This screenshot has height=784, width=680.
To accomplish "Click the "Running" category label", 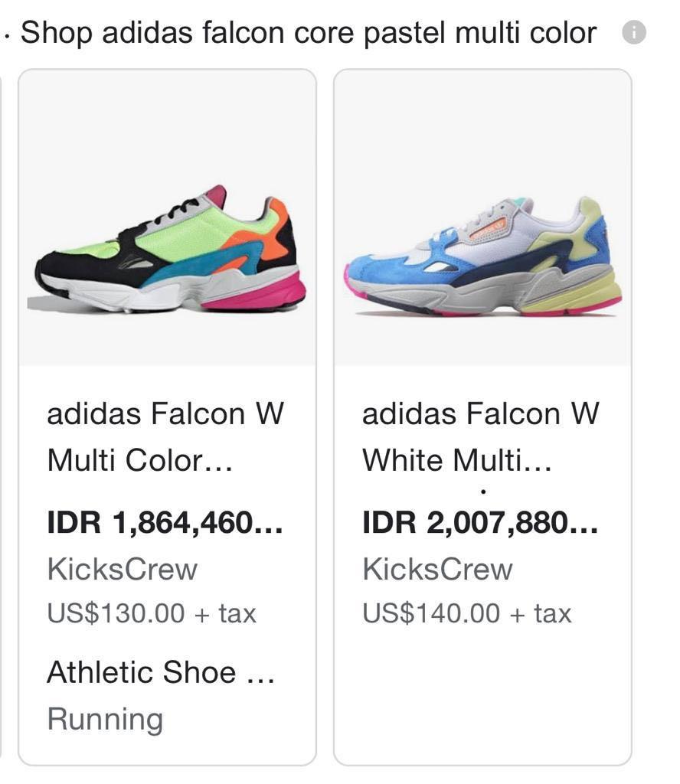I will pos(105,720).
